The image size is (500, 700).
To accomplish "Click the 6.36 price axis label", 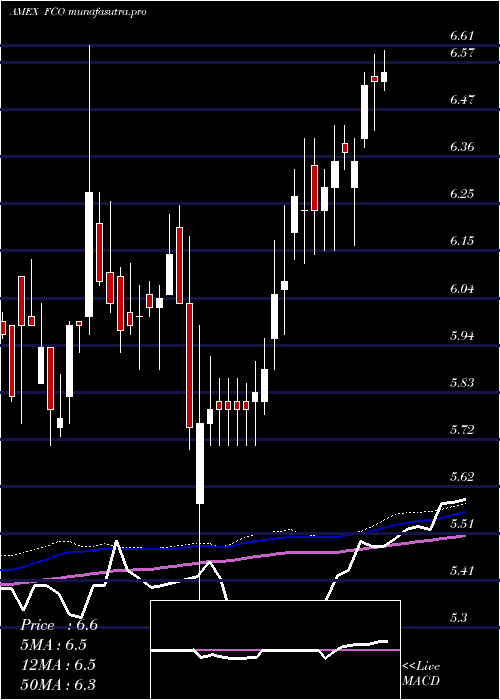I will [x=462, y=147].
